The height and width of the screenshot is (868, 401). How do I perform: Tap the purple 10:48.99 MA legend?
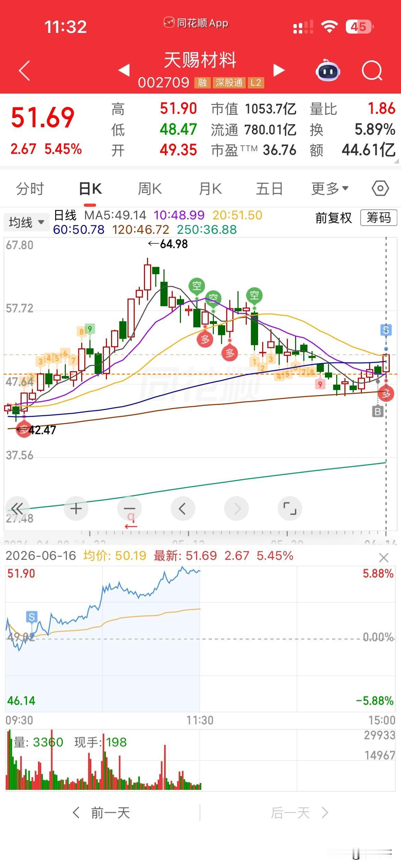point(179,215)
